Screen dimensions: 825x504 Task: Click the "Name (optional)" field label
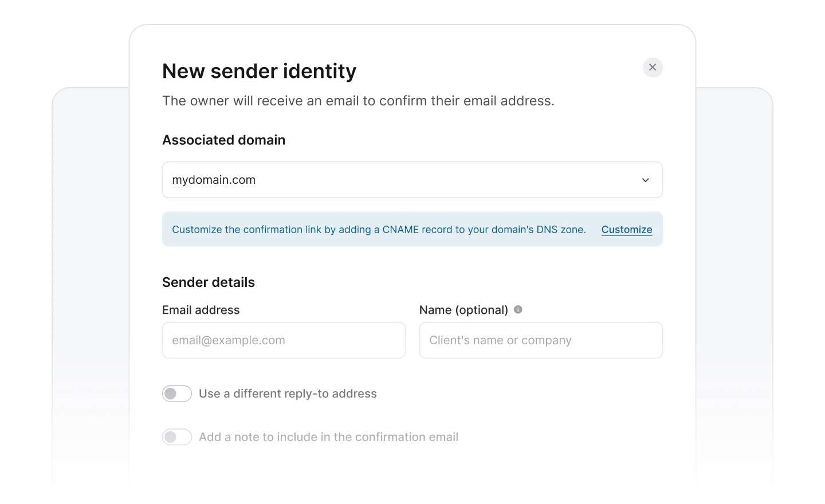pos(463,310)
